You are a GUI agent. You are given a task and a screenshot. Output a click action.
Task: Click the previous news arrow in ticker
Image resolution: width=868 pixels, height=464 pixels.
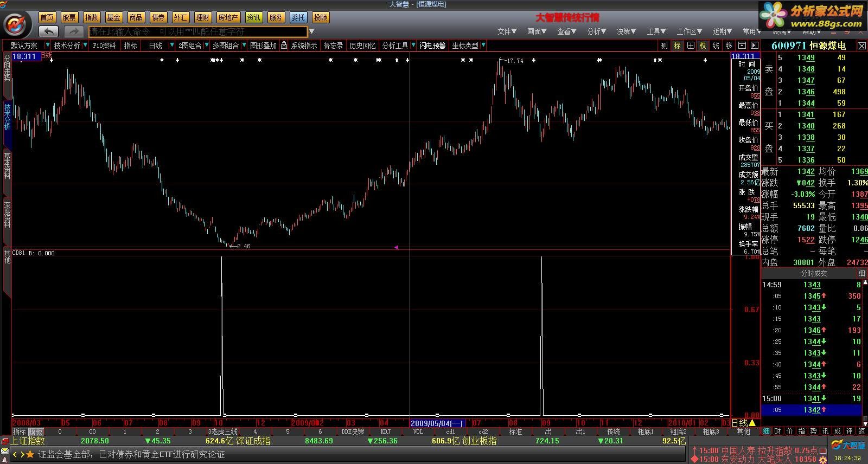pyautogui.click(x=15, y=454)
